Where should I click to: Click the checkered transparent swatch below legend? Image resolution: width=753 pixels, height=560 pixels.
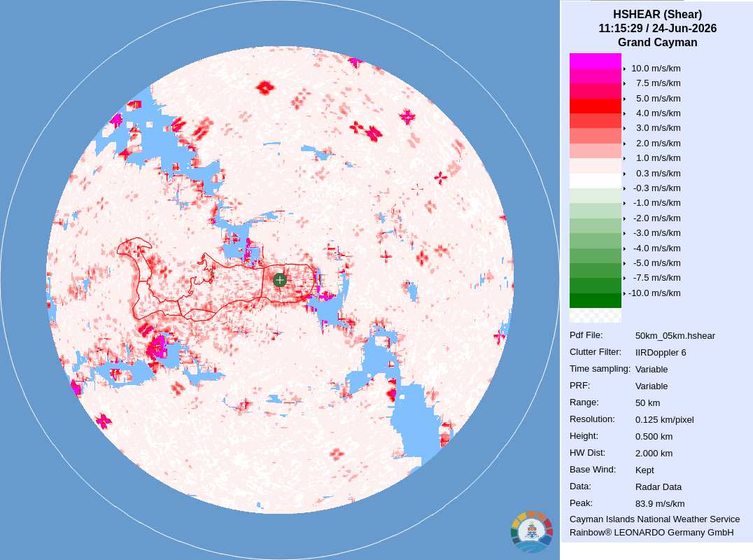[x=595, y=315]
